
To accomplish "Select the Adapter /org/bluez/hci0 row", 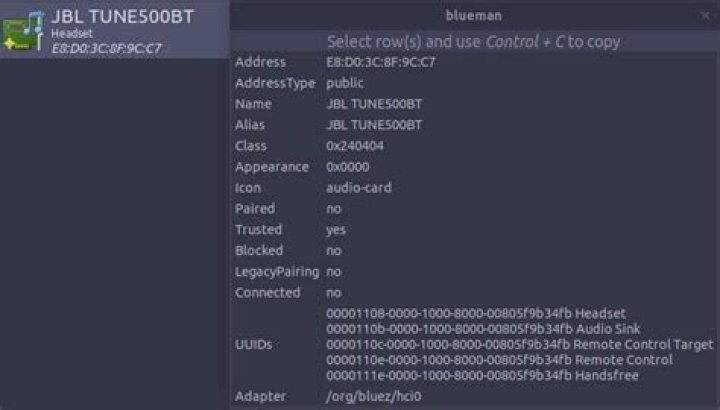I will 474,396.
